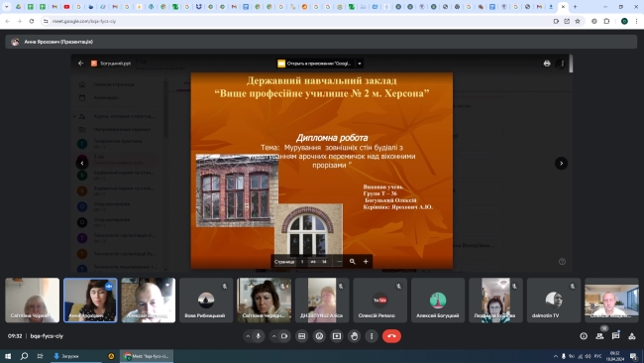Open a new Chrome tab with plus
Screen dimensions: 644x363
575,7
